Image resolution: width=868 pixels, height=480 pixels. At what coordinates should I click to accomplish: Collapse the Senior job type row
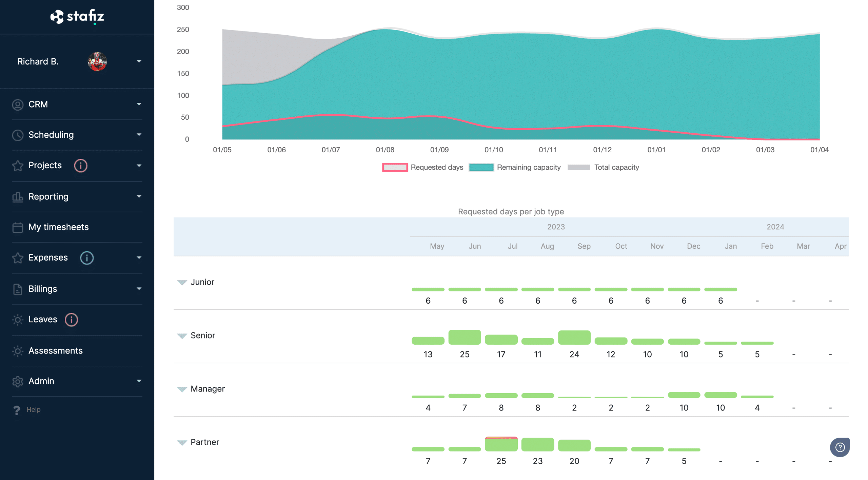(181, 335)
